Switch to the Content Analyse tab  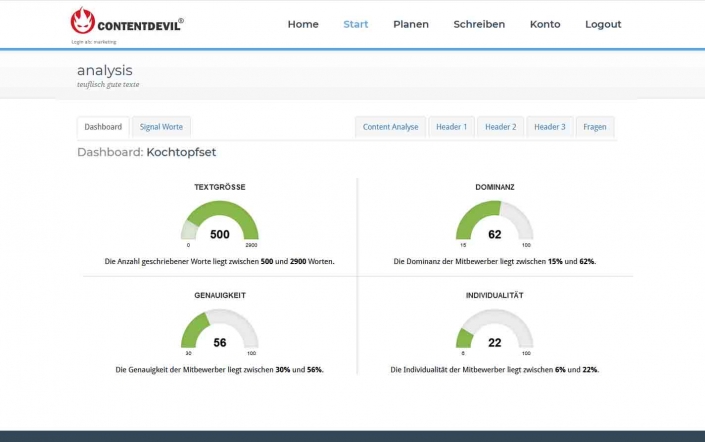tap(390, 127)
